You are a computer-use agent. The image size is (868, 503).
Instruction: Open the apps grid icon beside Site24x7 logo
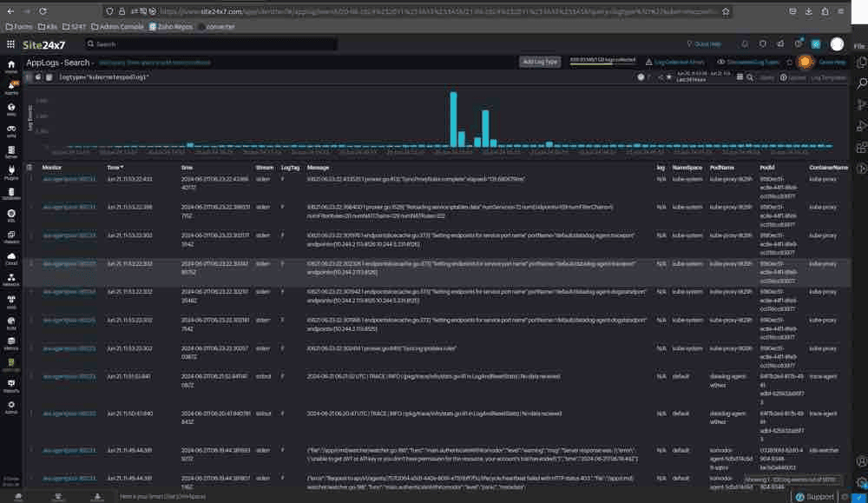click(x=10, y=44)
